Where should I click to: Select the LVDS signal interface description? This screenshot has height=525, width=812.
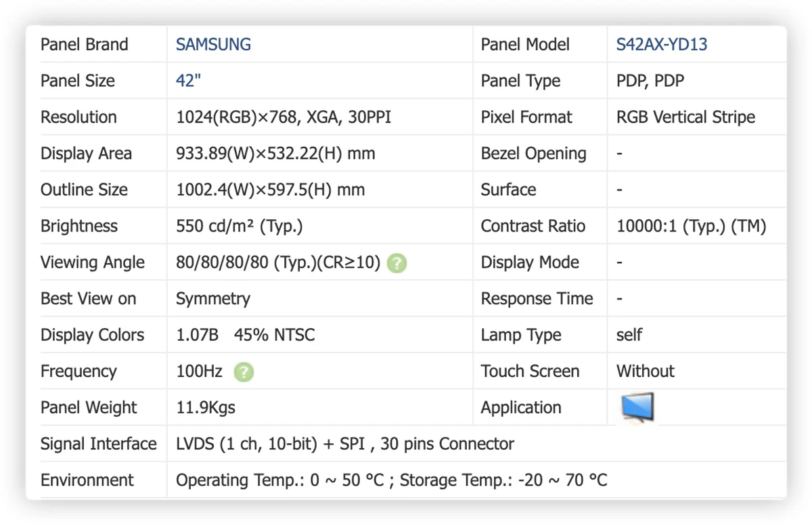click(345, 444)
